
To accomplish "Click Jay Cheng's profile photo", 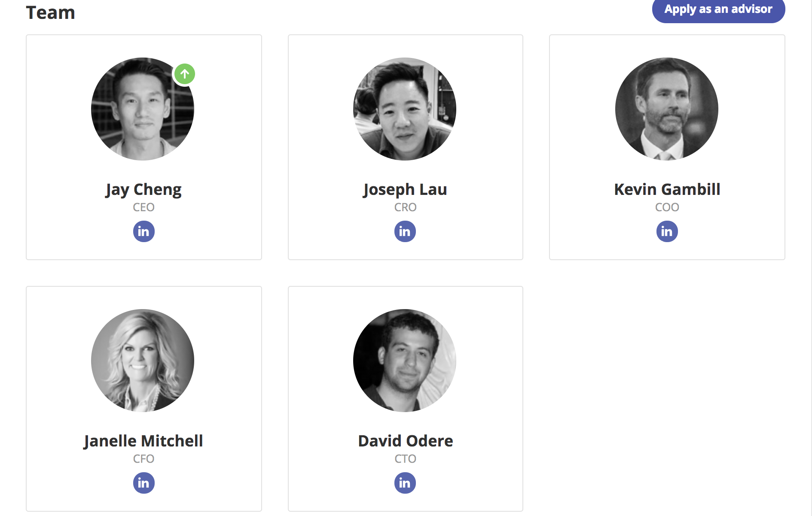I will pos(143,109).
